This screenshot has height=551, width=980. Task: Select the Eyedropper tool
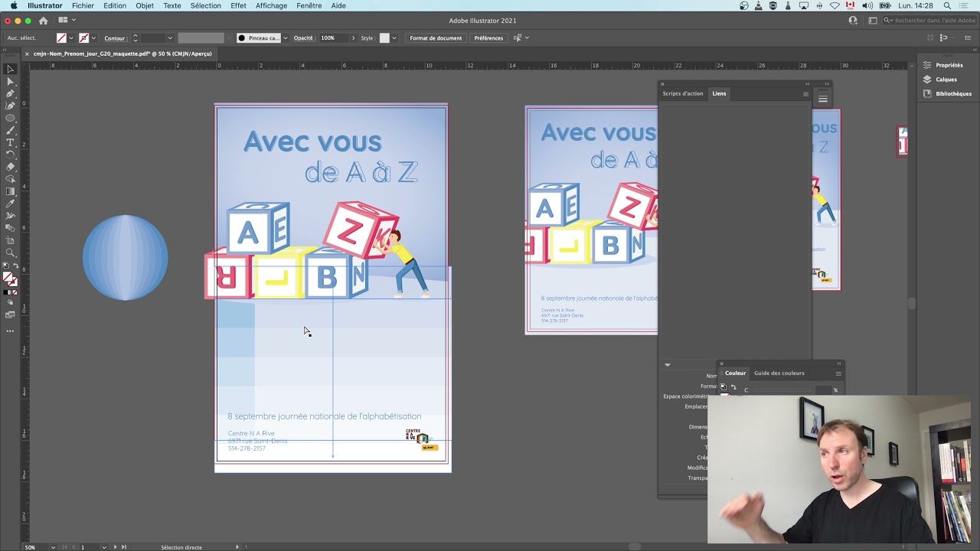point(10,204)
